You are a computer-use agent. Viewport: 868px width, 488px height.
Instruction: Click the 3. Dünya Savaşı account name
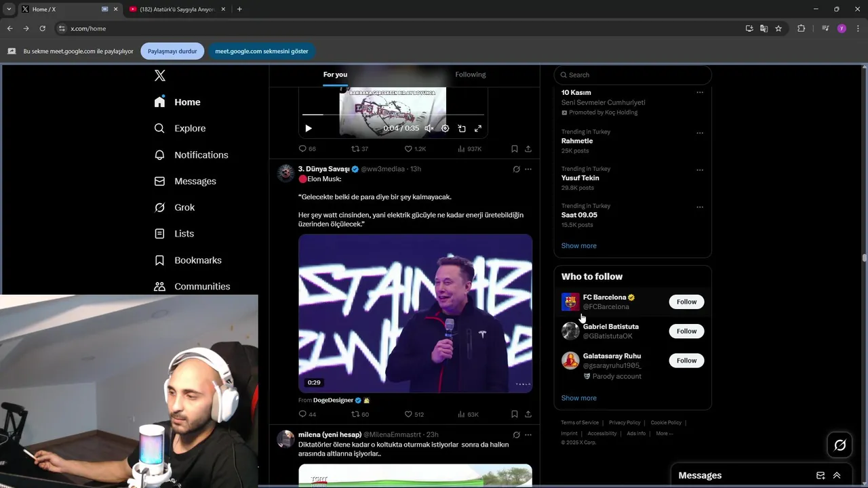pos(324,169)
